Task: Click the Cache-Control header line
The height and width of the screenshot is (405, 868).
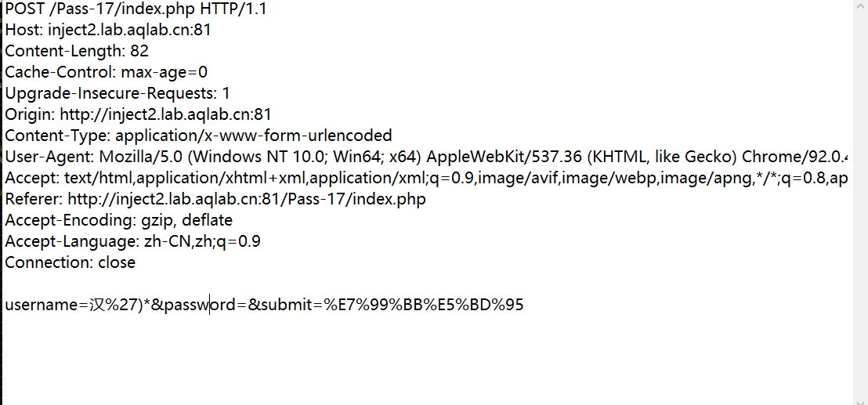Action: tap(106, 73)
